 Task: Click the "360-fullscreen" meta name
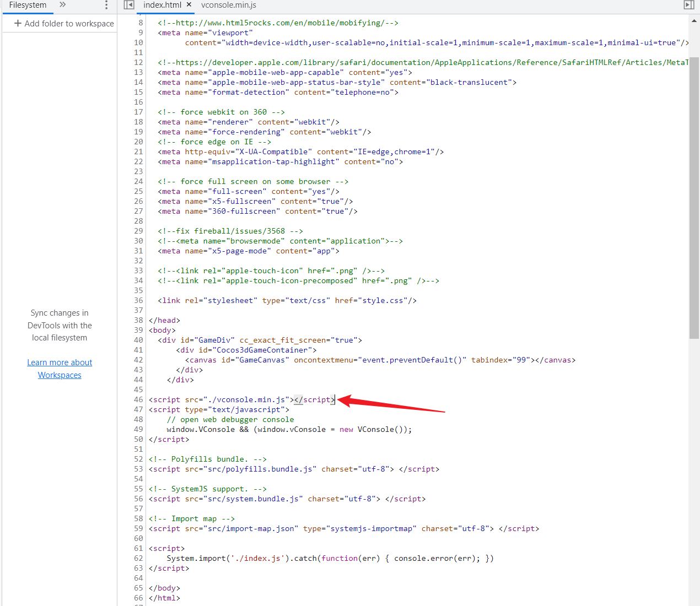pyautogui.click(x=244, y=211)
